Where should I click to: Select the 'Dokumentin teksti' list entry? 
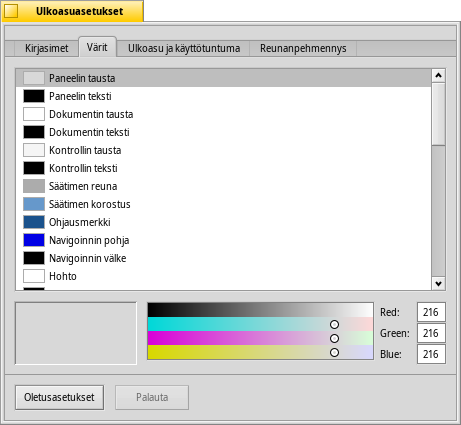(223, 132)
